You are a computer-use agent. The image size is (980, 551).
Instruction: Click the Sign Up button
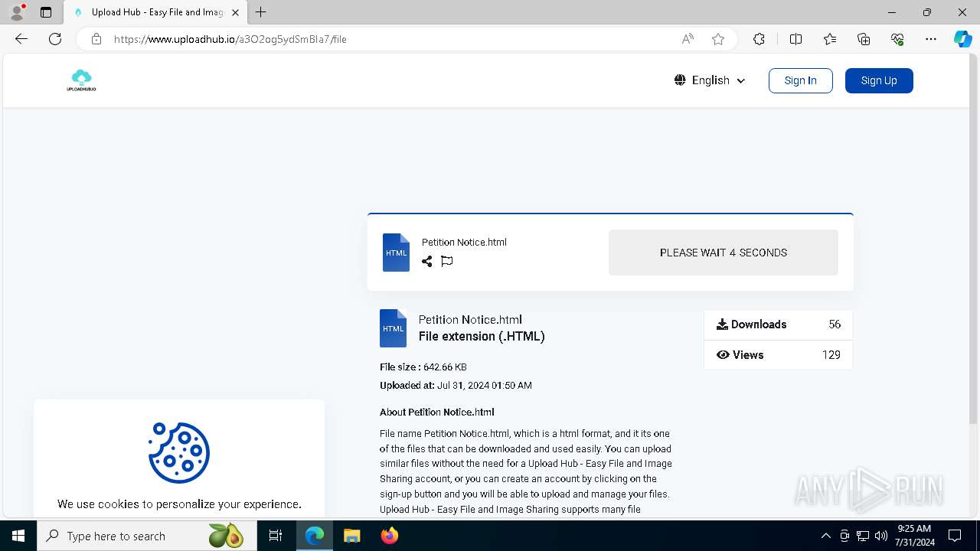[879, 80]
